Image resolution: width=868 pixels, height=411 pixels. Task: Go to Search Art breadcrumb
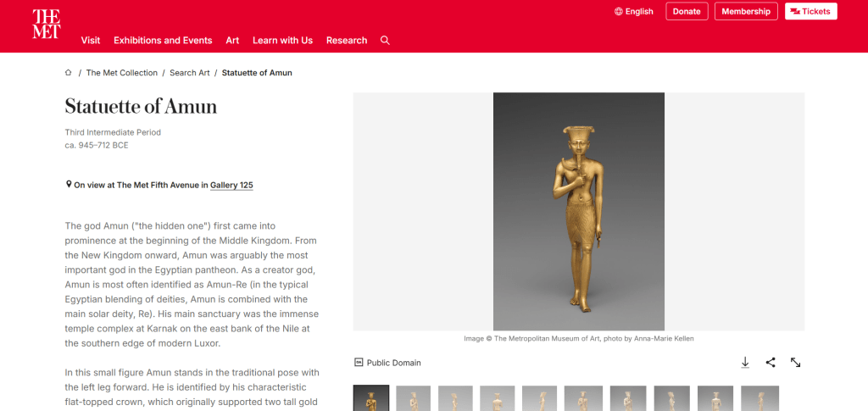point(189,73)
